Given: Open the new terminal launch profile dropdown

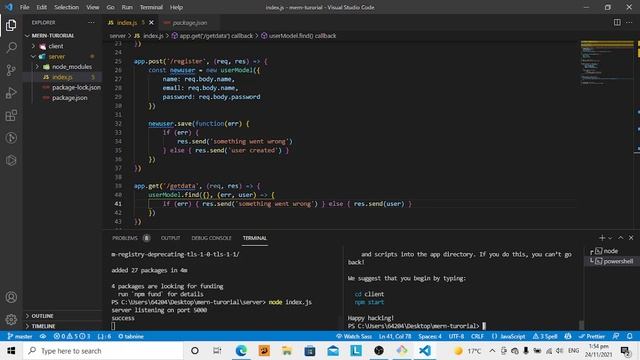Looking at the screenshot, I should [610, 238].
